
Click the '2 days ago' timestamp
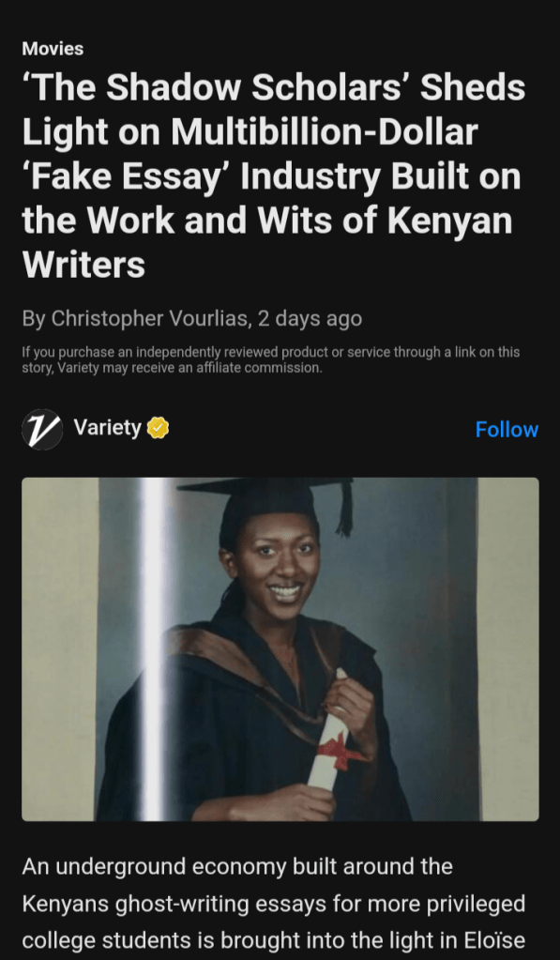coord(310,318)
